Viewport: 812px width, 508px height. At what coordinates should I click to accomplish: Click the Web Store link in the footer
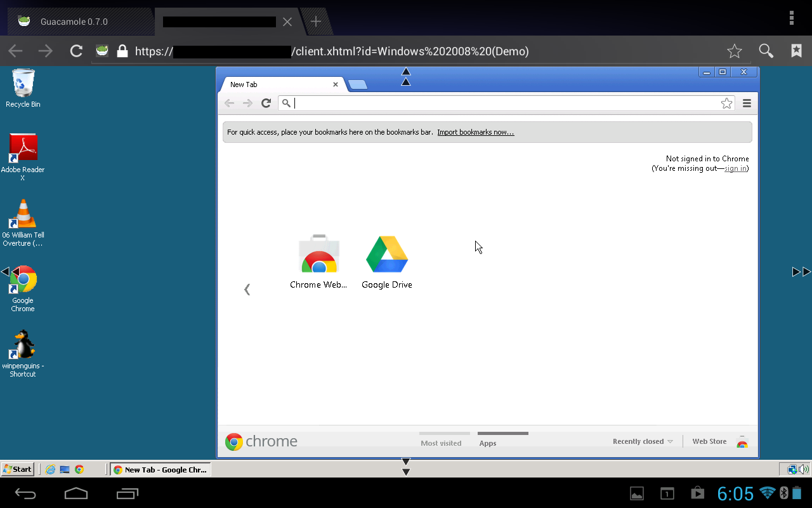click(x=709, y=441)
